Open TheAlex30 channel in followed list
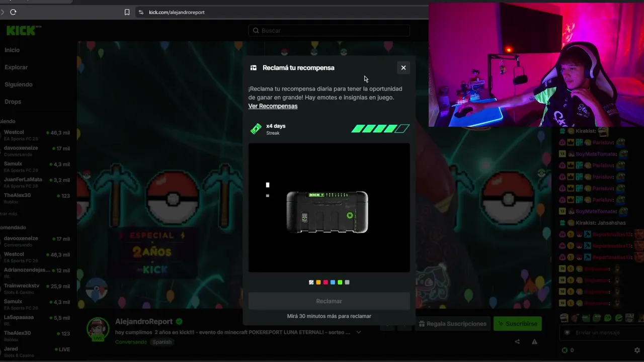This screenshot has width=644, height=362. click(x=36, y=198)
